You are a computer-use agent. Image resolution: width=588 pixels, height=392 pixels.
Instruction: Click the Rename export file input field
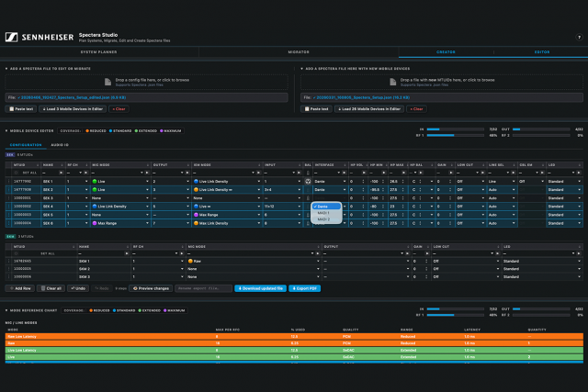pyautogui.click(x=203, y=288)
